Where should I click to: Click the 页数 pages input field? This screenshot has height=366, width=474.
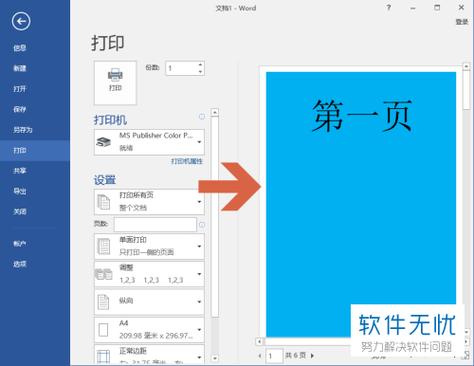[155, 224]
